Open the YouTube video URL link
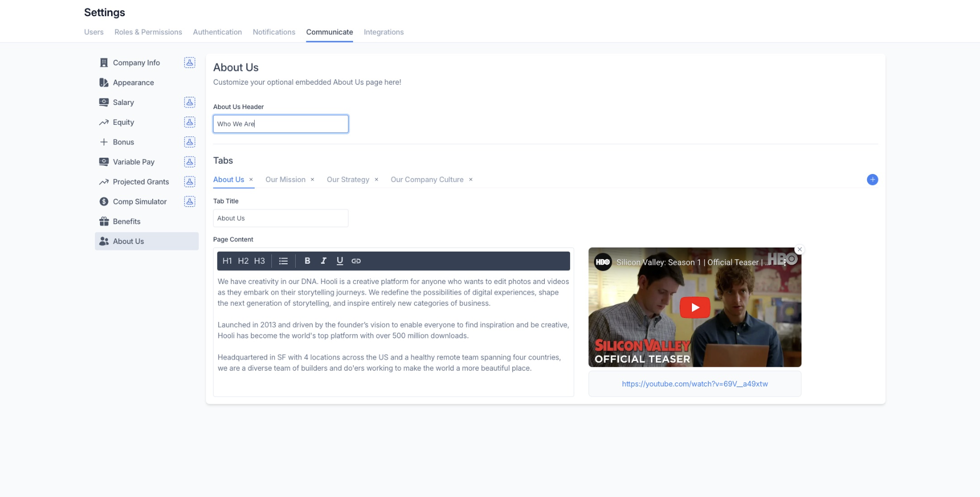This screenshot has width=980, height=497. (694, 384)
